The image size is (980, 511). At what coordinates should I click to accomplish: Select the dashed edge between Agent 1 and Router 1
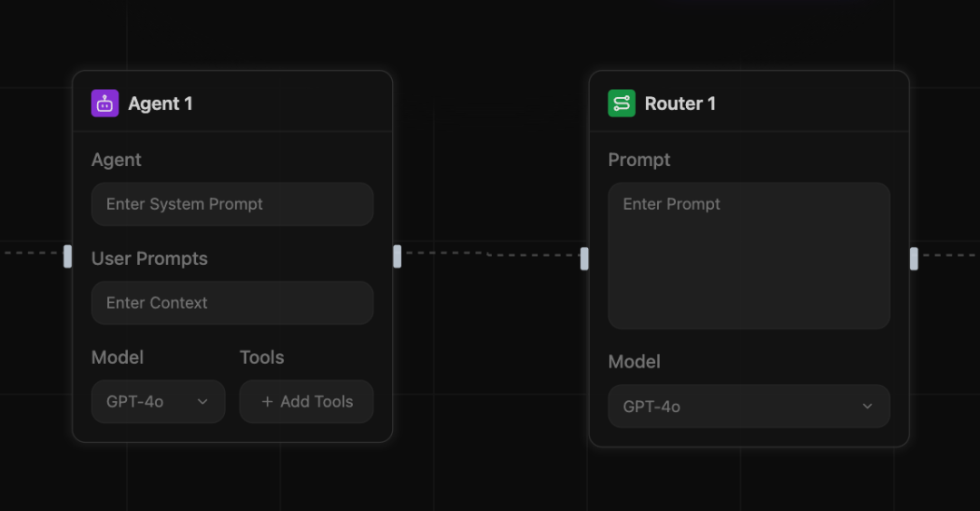click(490, 254)
